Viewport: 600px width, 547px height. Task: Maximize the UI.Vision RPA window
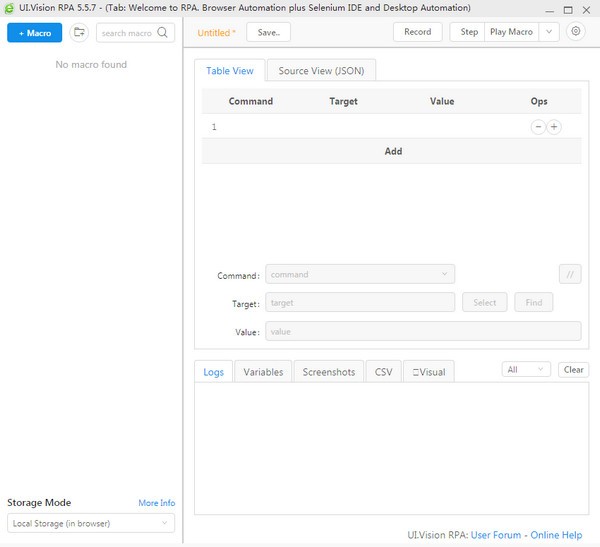(x=568, y=10)
